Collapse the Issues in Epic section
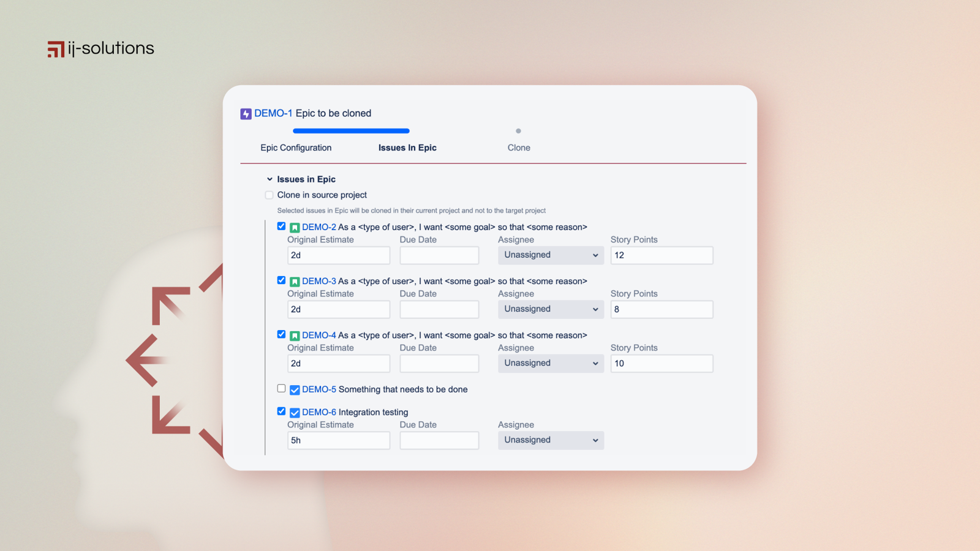980x551 pixels. (269, 179)
